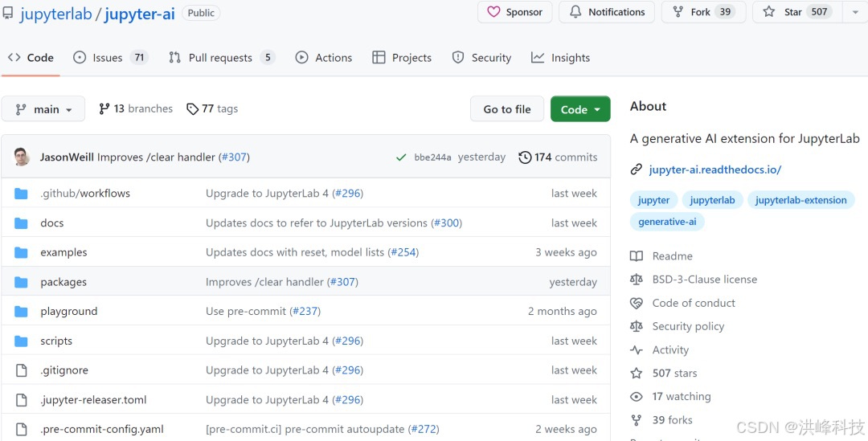
Task: Open the 'Use pre-commit' commit message
Action: (247, 311)
